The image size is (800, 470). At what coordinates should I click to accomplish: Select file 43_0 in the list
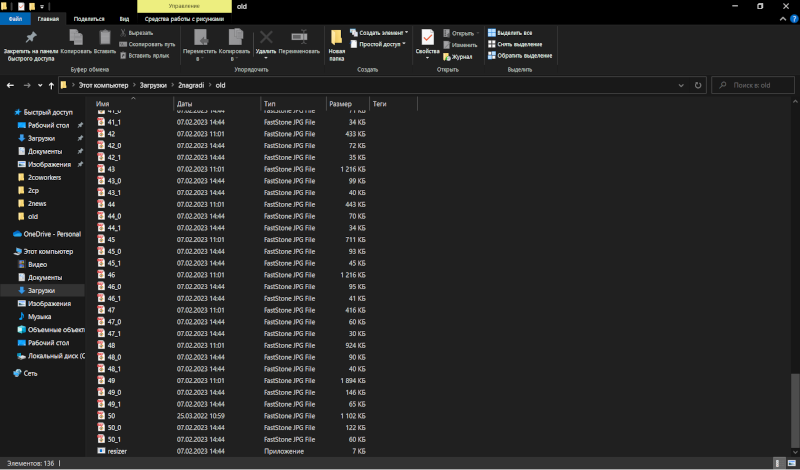tap(114, 181)
